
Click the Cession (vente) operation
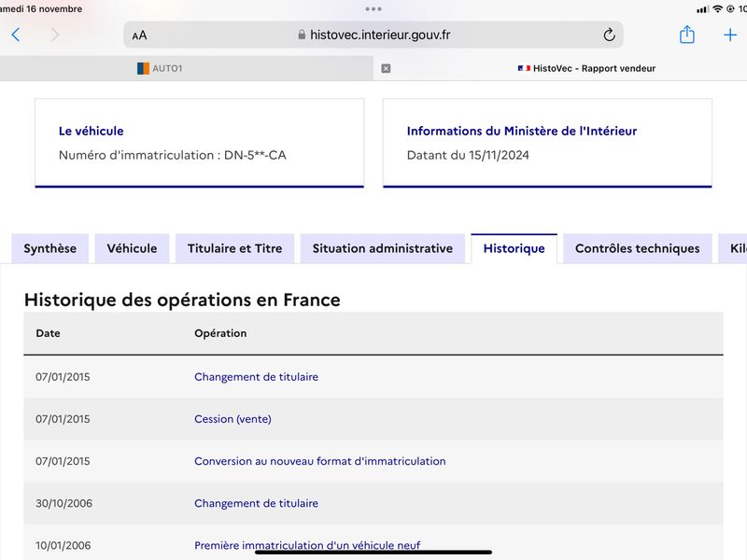click(233, 419)
